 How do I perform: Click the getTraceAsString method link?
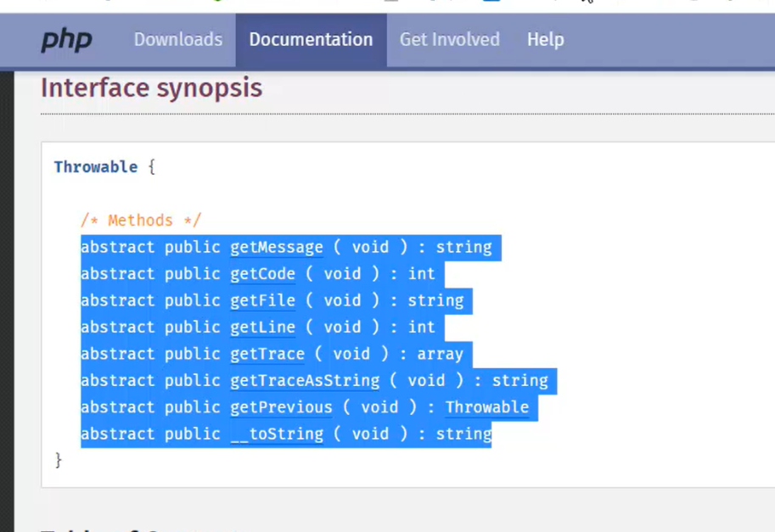pyautogui.click(x=304, y=381)
